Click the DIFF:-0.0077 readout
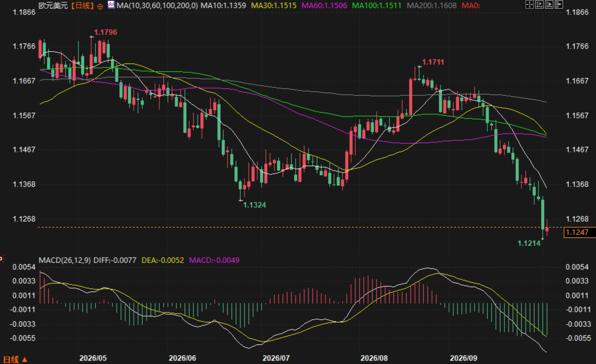The image size is (596, 364). tap(115, 260)
